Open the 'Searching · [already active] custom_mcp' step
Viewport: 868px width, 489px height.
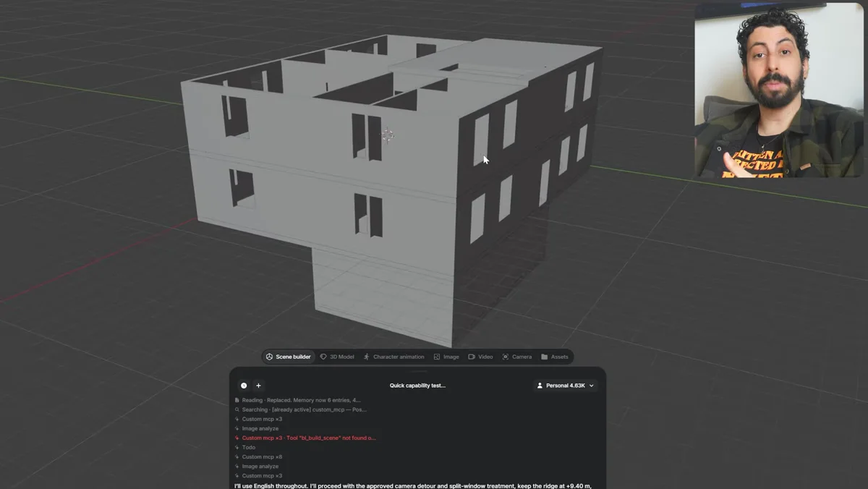pyautogui.click(x=300, y=409)
